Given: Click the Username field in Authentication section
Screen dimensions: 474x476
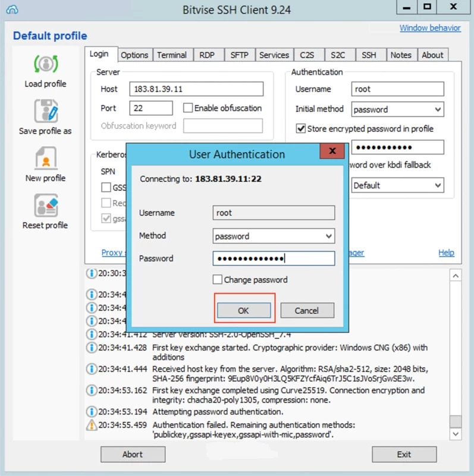Looking at the screenshot, I should [x=397, y=89].
